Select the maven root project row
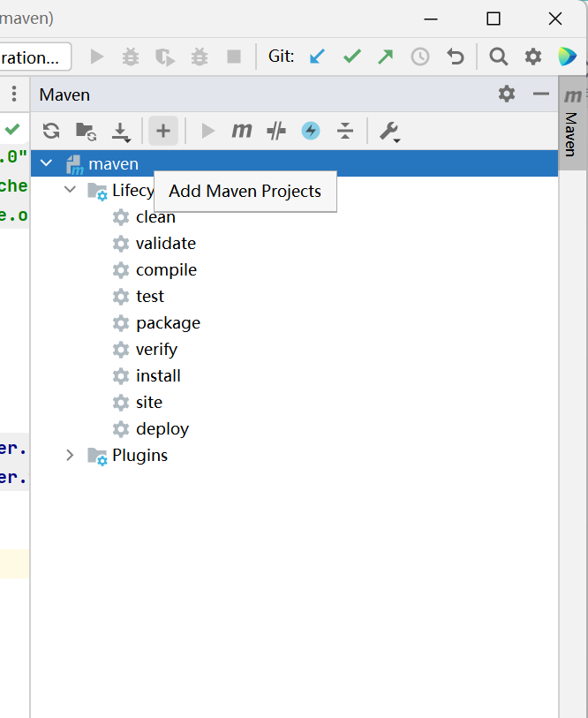The width and height of the screenshot is (588, 718). (x=294, y=163)
